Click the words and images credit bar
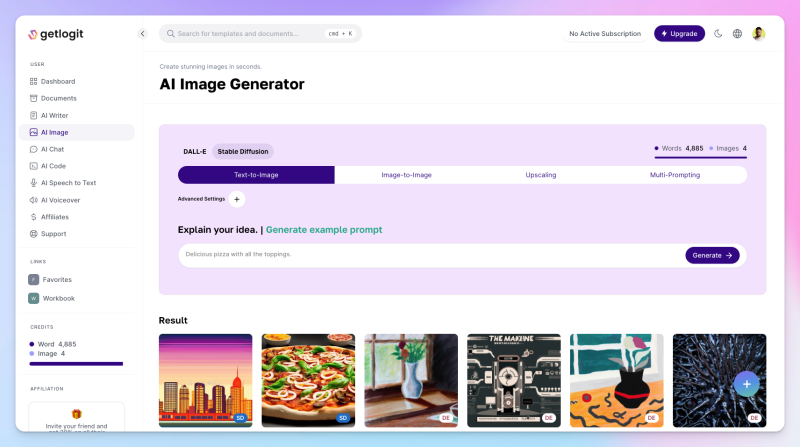800x447 pixels. 701,157
